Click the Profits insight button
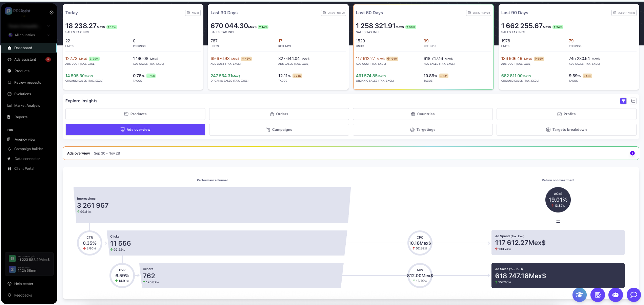This screenshot has width=644, height=305. coord(566,114)
